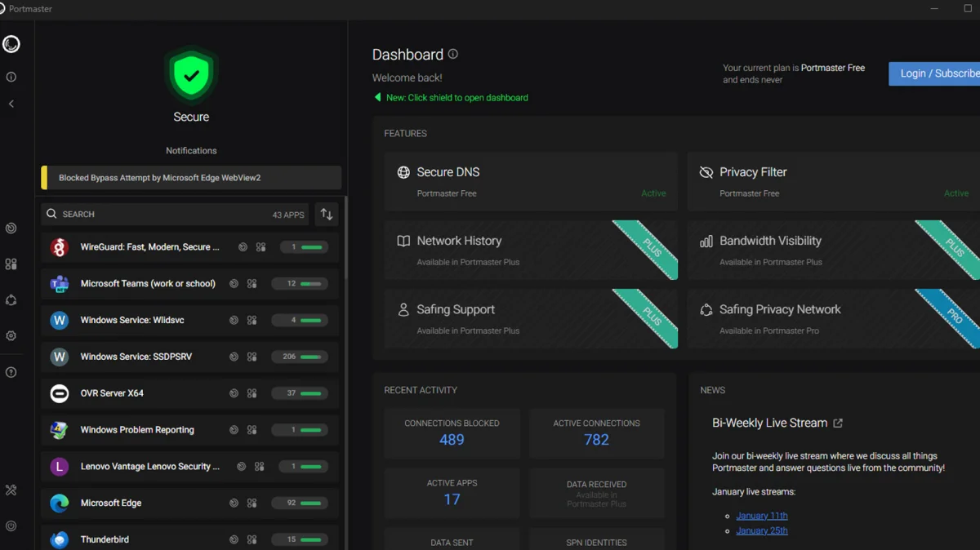Viewport: 980px width, 550px height.
Task: Open the info icon in the left sidebar
Action: pyautogui.click(x=11, y=77)
